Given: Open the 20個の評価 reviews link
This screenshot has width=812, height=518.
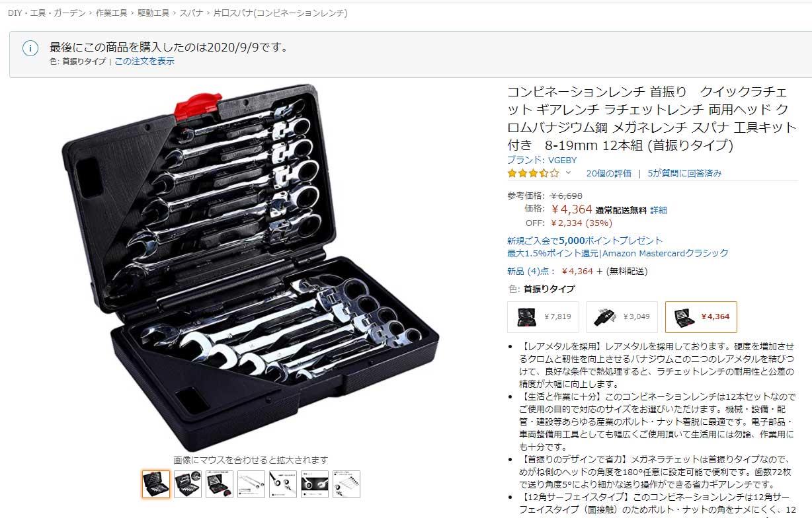Looking at the screenshot, I should [608, 173].
